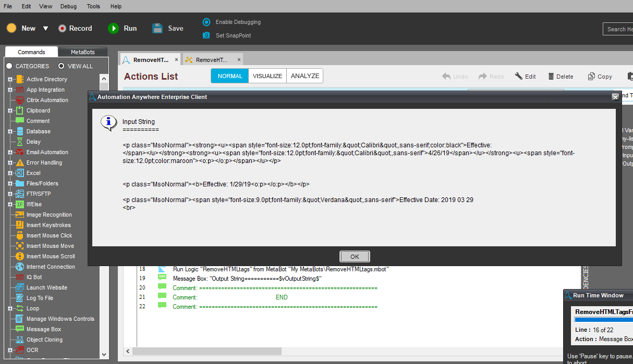Click the Excel command icon

20,173
